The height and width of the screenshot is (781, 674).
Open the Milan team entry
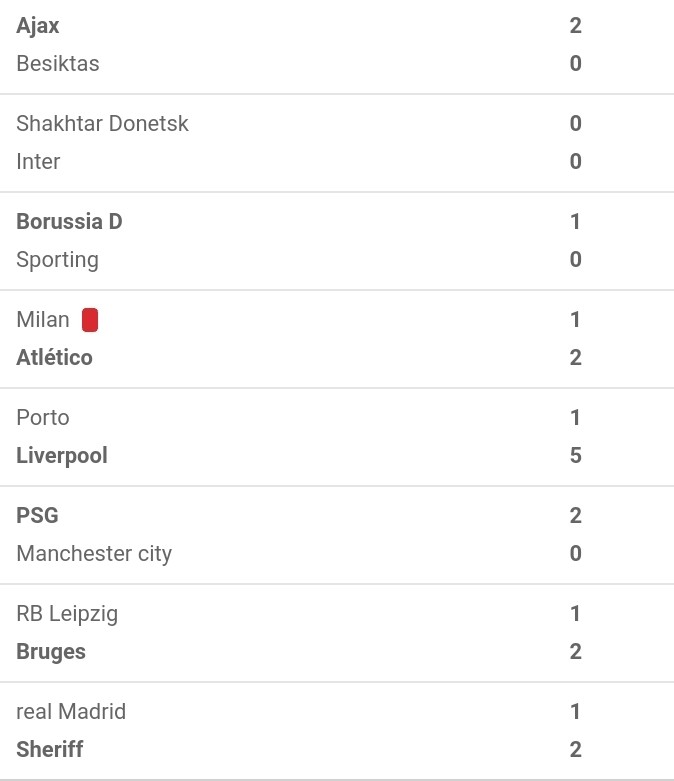43,320
